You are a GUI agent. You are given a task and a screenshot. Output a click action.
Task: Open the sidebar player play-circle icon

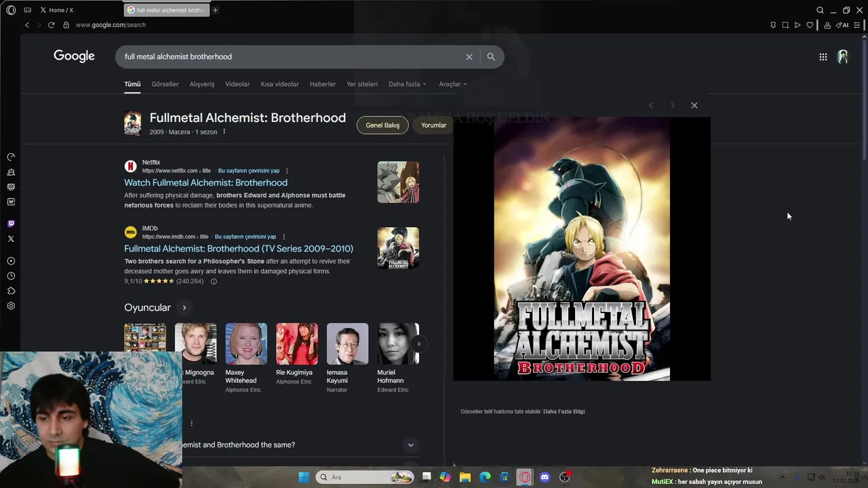tap(11, 261)
